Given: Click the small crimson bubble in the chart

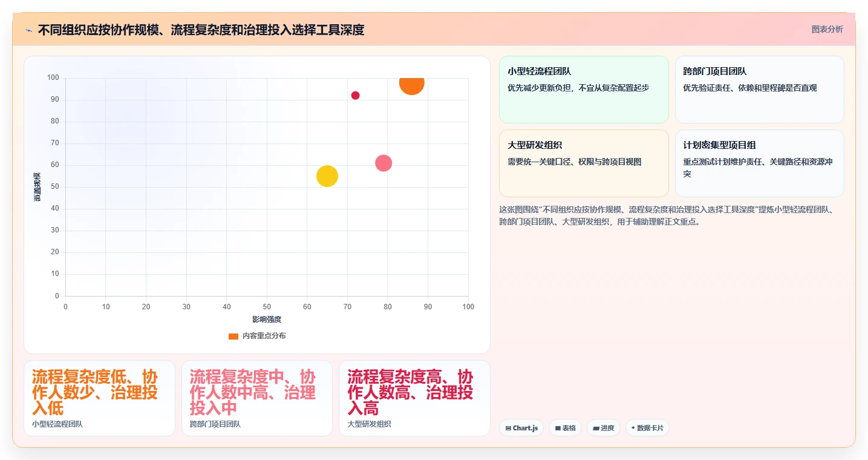Looking at the screenshot, I should pos(355,96).
